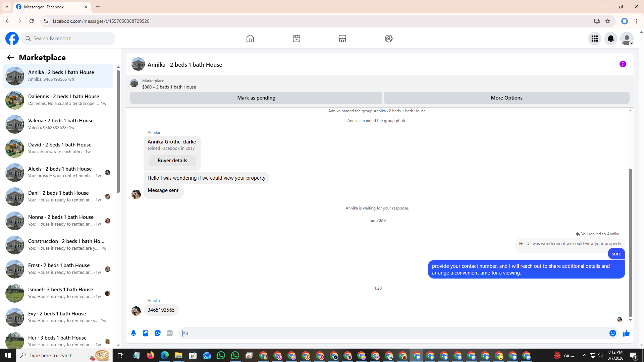Viewport: 644px width, 362px height.
Task: Click the 'sure' sent message bubble
Action: (616, 254)
